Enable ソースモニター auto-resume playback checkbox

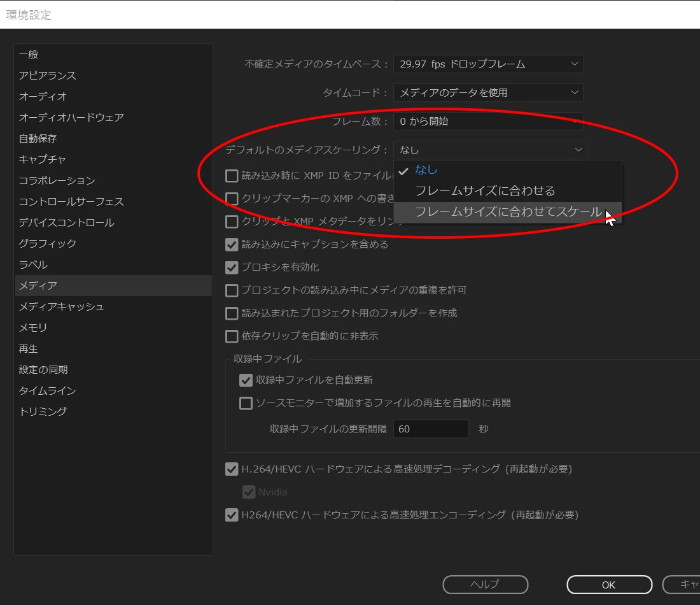coord(246,403)
